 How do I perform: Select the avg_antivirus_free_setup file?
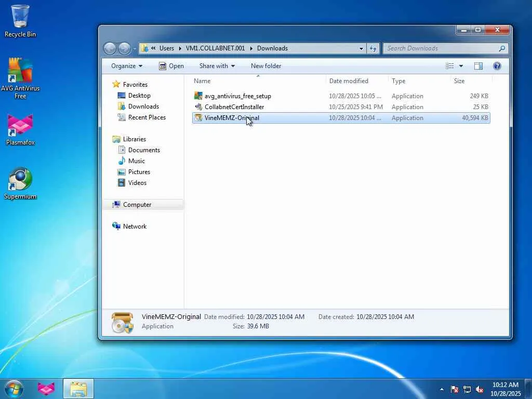[237, 96]
